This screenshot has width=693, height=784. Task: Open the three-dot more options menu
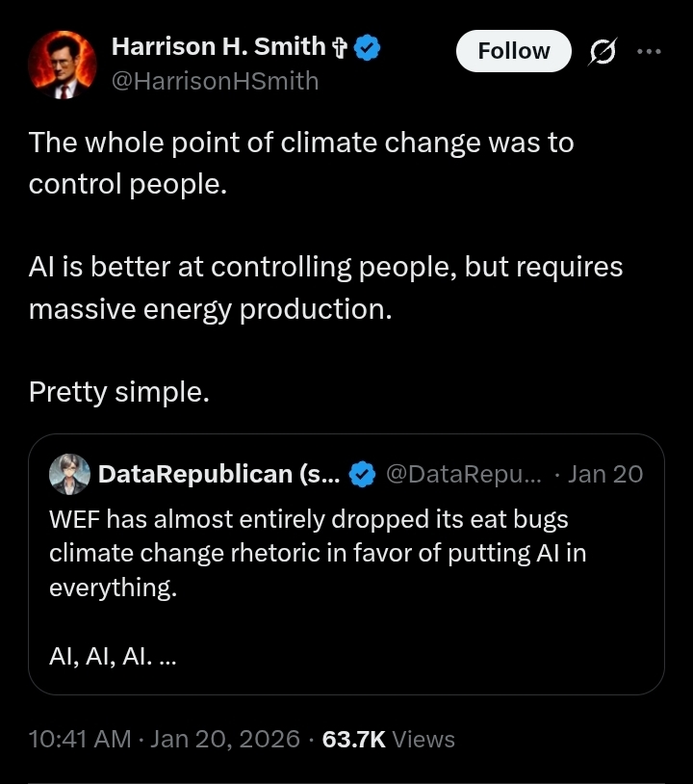pos(650,52)
